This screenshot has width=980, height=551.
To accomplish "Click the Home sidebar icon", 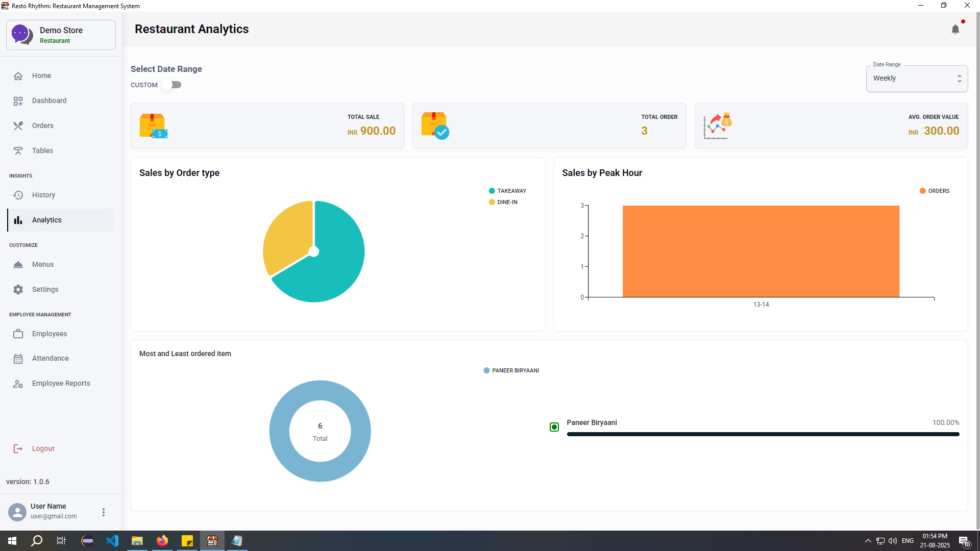I will [x=18, y=76].
